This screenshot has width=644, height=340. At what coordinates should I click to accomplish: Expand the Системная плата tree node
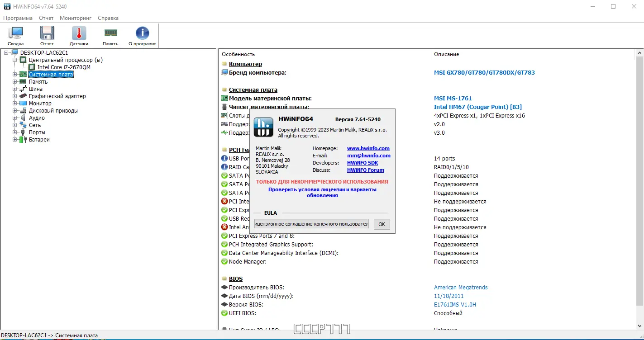pos(14,75)
